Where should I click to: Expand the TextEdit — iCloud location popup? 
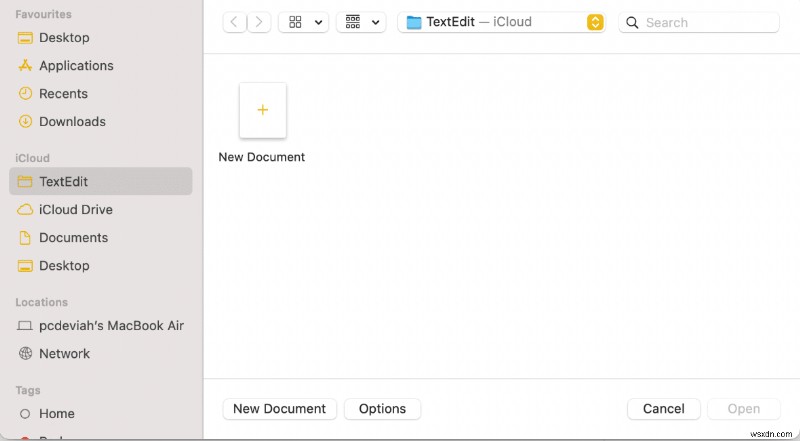click(x=595, y=22)
